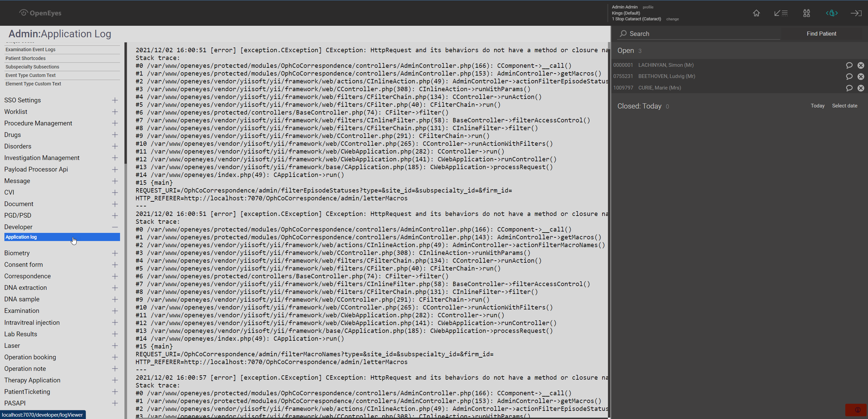Click the Find Patient button
This screenshot has height=419, width=868.
pyautogui.click(x=821, y=34)
